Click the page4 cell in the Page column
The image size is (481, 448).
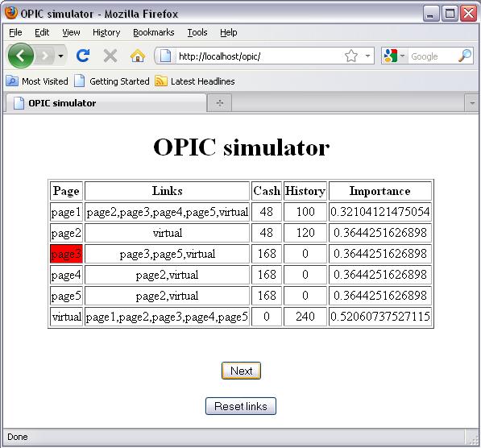click(66, 275)
